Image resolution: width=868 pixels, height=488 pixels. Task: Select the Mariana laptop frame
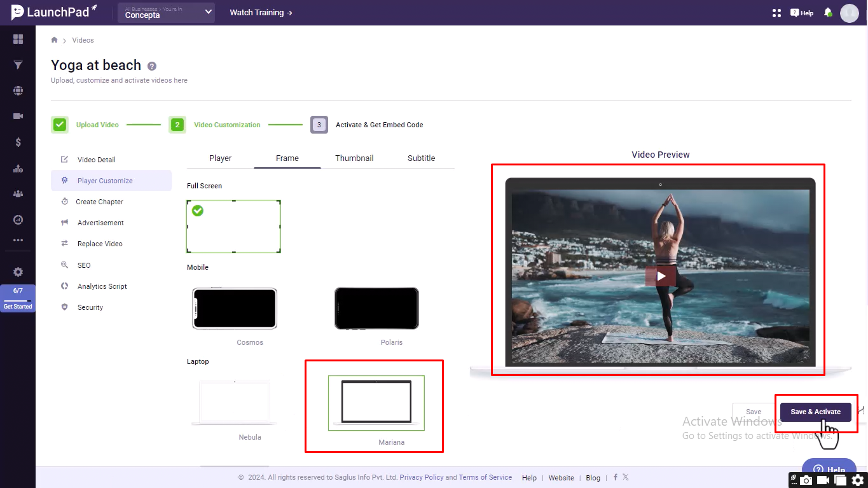376,403
